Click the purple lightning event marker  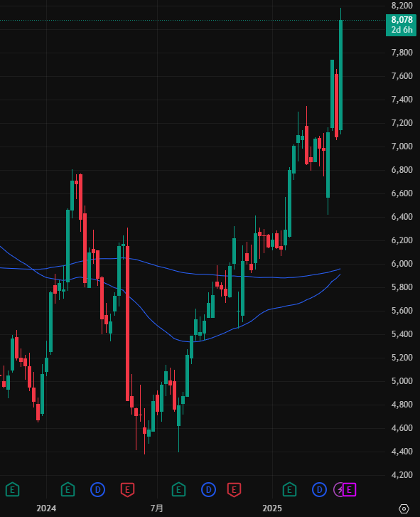pyautogui.click(x=339, y=490)
